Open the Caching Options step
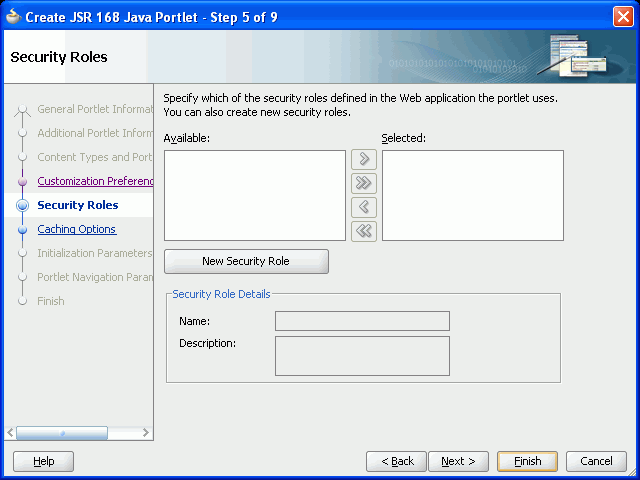 pyautogui.click(x=76, y=229)
